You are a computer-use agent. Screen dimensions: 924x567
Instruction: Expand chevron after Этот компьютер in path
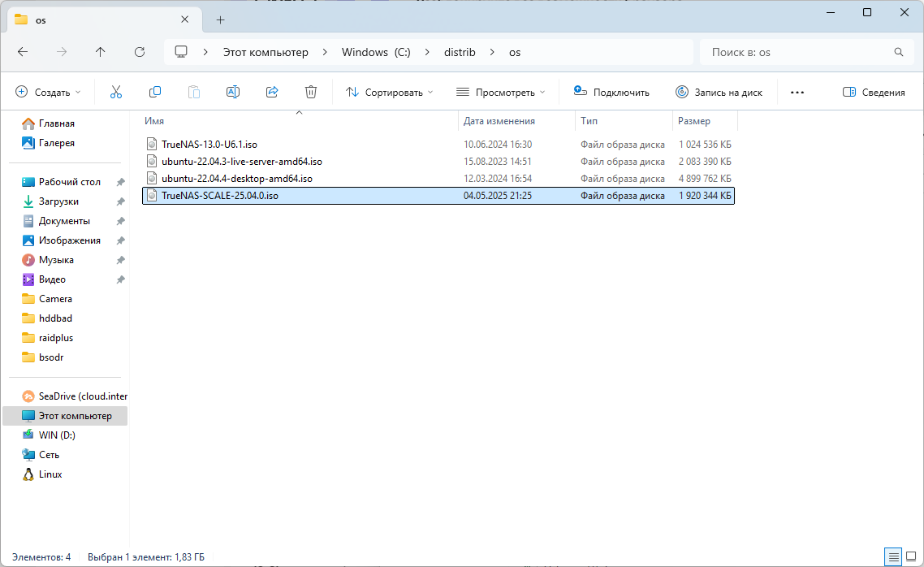tap(325, 52)
